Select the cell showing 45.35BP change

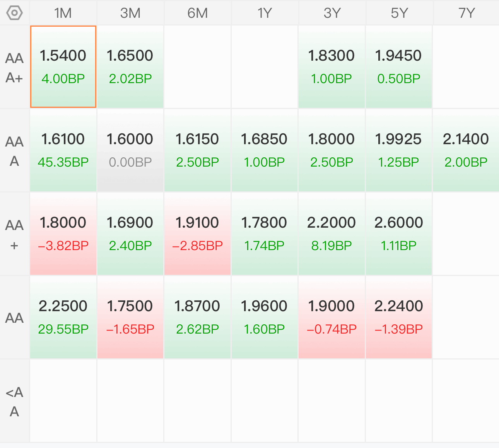63,150
